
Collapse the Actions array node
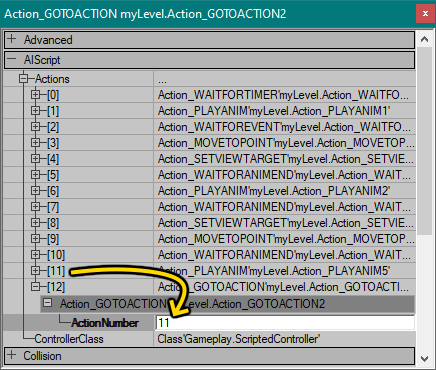click(x=24, y=79)
